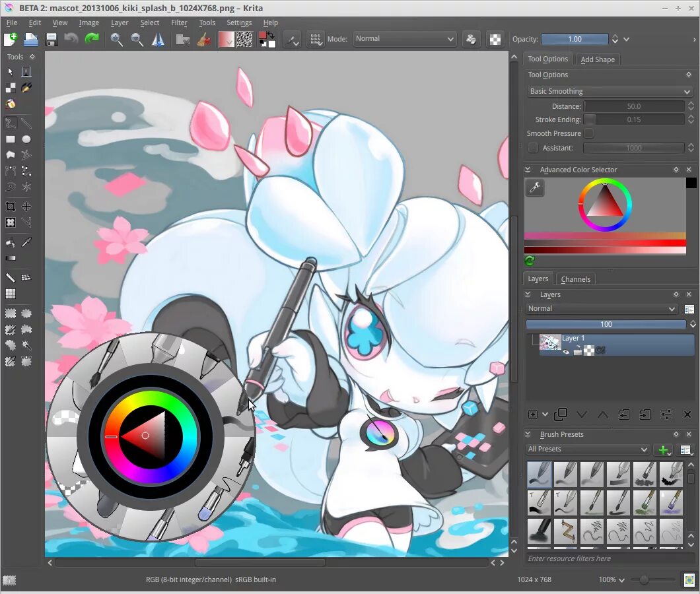Select the Rectangle drawing tool
Image resolution: width=700 pixels, height=594 pixels.
9,139
